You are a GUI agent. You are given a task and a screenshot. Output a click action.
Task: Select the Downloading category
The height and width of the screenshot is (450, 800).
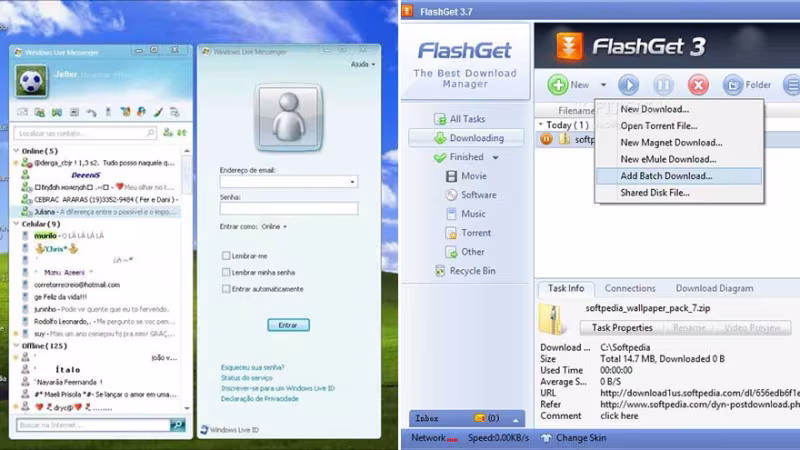coord(466,138)
